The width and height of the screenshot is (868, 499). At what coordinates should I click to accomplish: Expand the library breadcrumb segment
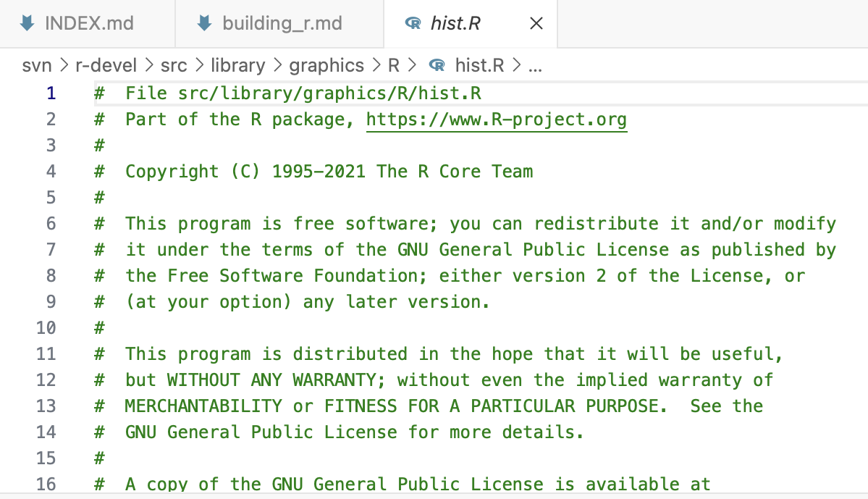tap(237, 66)
